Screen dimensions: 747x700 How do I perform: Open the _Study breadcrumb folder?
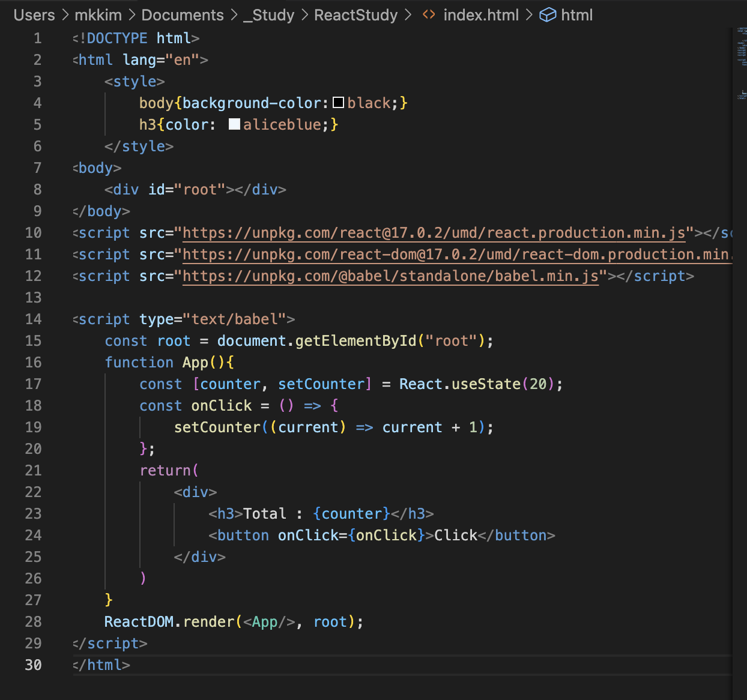click(x=268, y=15)
